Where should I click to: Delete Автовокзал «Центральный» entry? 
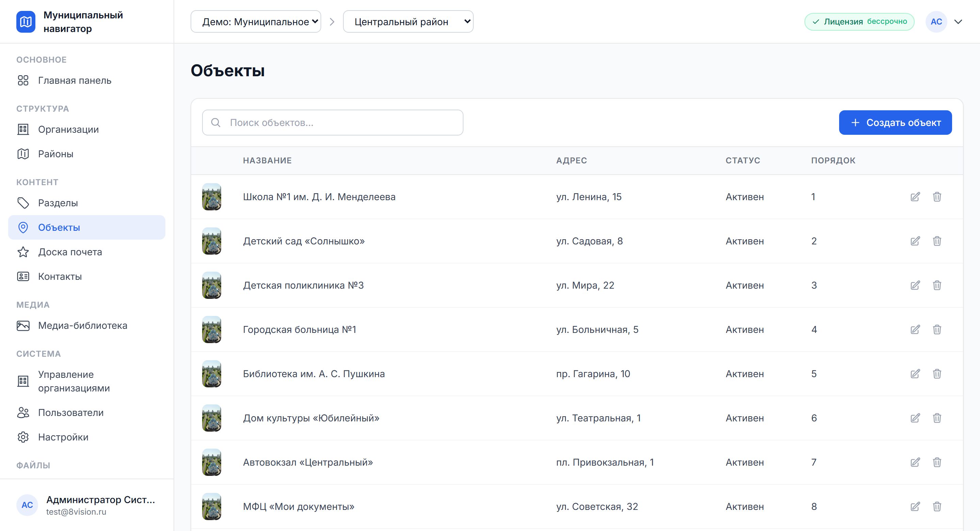click(x=937, y=462)
